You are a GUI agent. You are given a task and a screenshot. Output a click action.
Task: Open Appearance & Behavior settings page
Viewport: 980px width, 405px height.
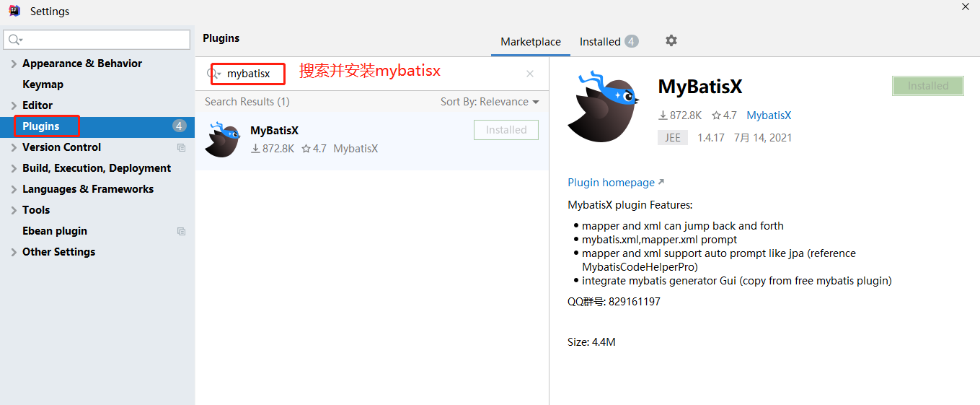(82, 64)
